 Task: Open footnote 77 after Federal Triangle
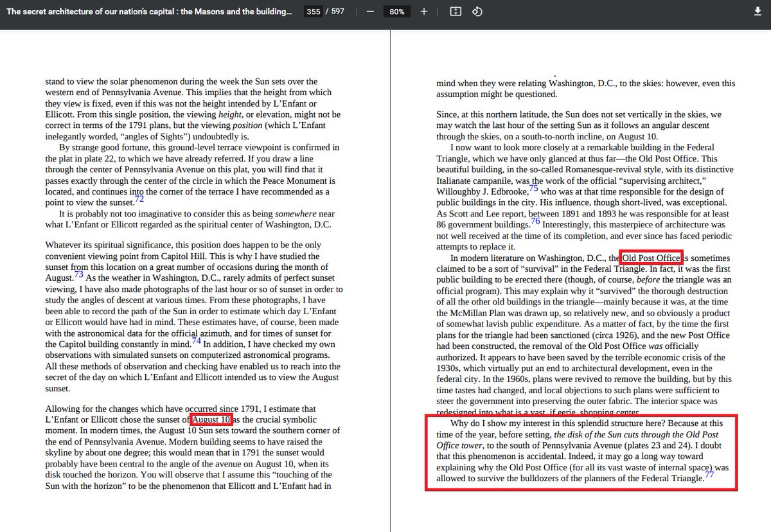coord(709,475)
